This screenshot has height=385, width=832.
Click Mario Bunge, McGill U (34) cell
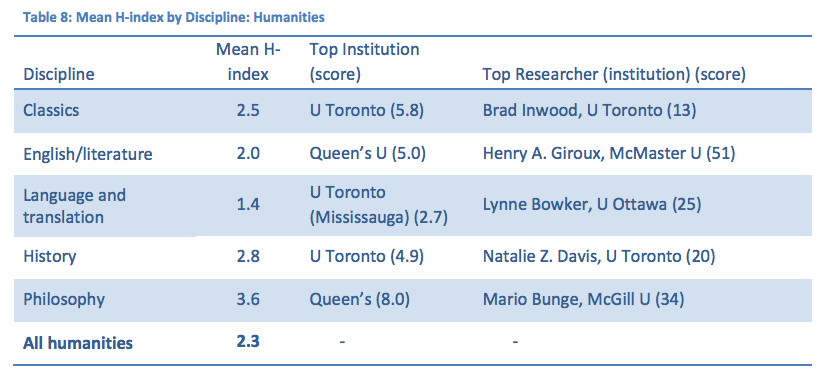coord(584,300)
